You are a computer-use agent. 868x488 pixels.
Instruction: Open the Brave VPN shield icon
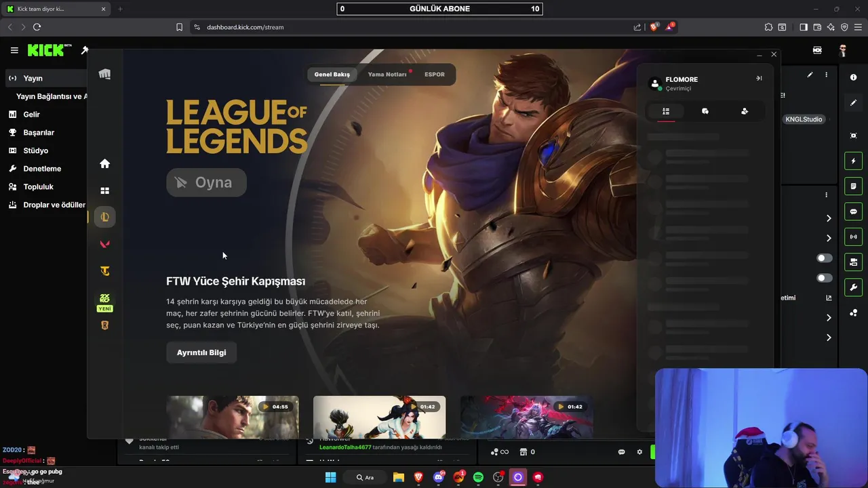[x=844, y=27]
